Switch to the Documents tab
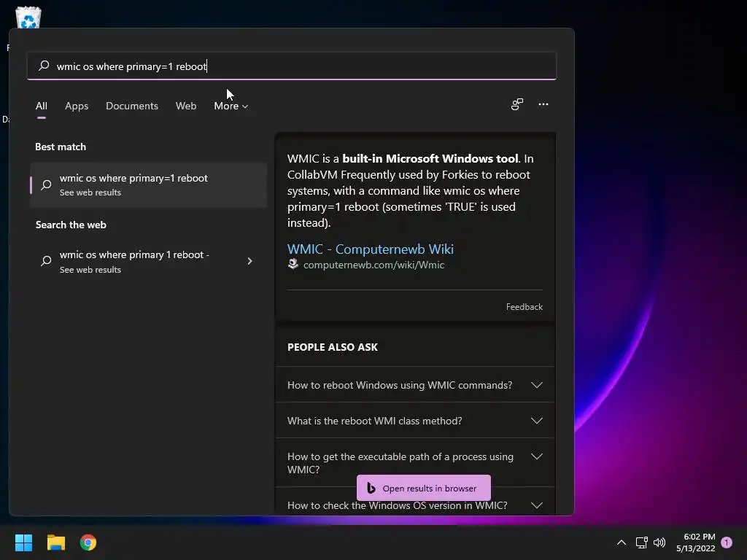 point(132,106)
